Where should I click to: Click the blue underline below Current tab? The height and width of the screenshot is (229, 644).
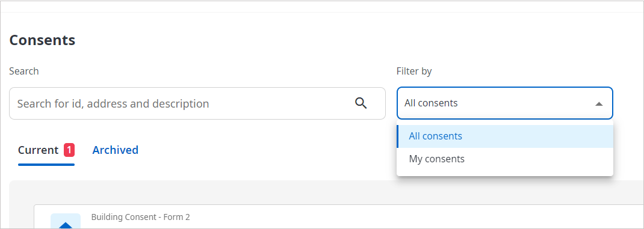point(46,165)
